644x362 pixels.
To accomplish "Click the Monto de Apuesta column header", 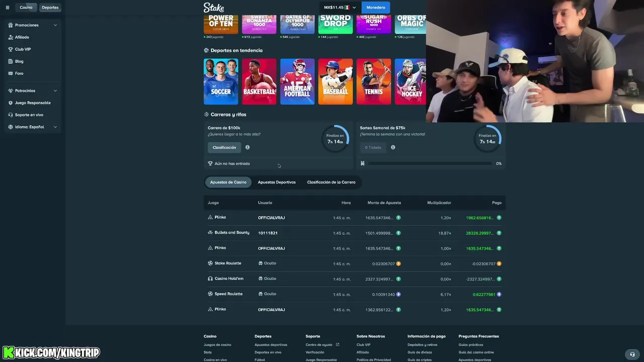I will [x=384, y=203].
